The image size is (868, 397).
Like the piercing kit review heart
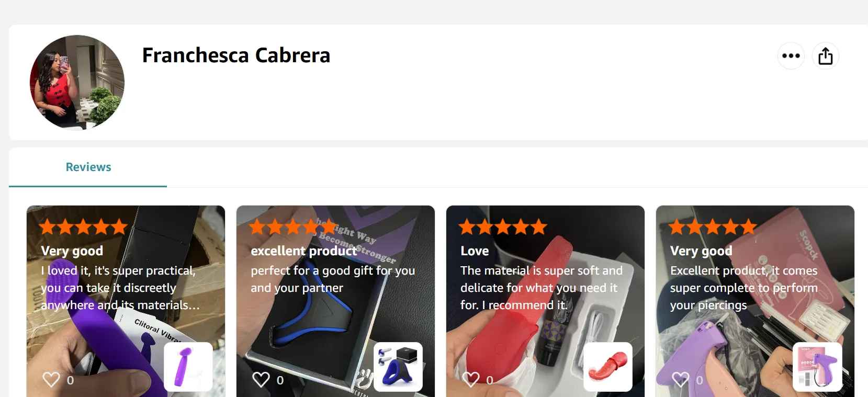[x=681, y=379]
